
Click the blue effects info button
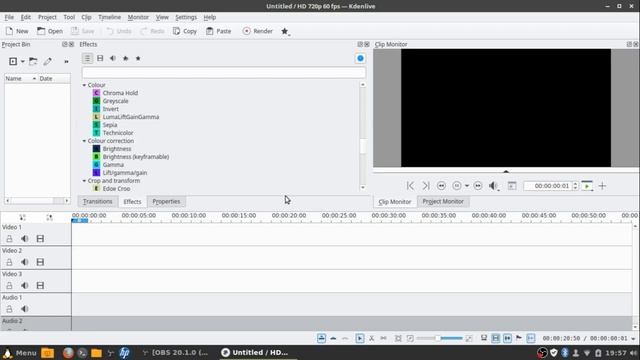pos(360,58)
